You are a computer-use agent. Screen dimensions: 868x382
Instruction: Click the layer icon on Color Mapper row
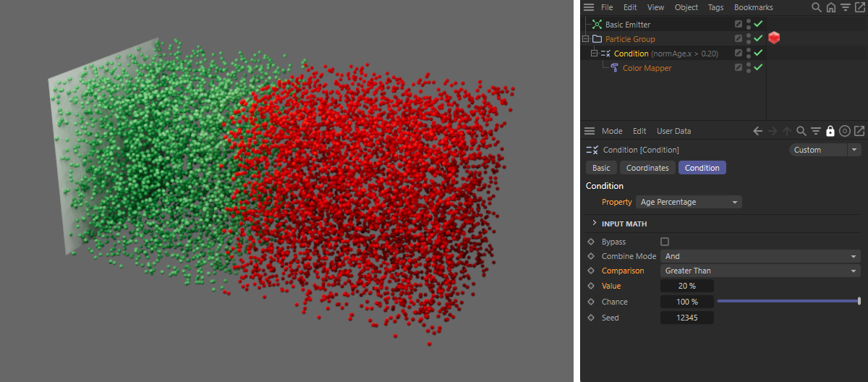pos(739,68)
